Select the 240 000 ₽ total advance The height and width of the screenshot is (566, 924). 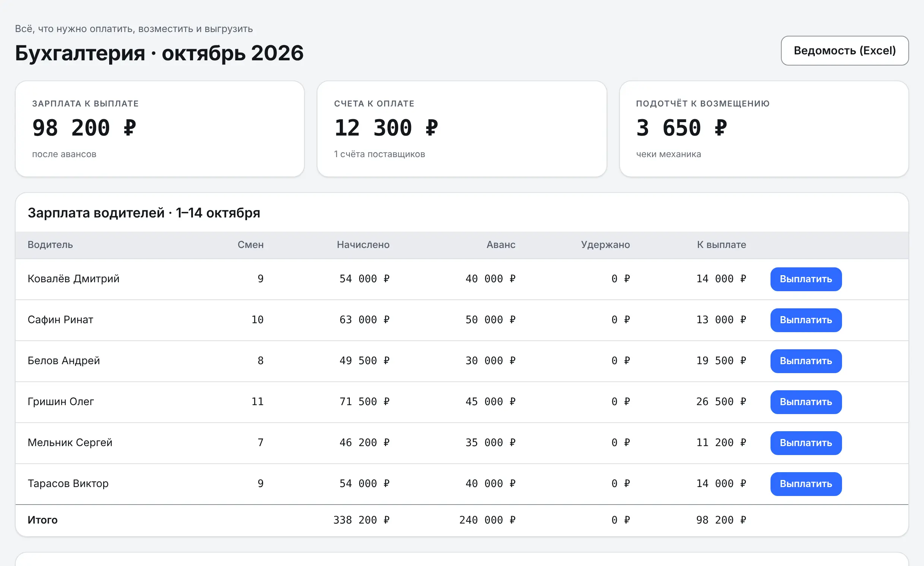pyautogui.click(x=487, y=520)
